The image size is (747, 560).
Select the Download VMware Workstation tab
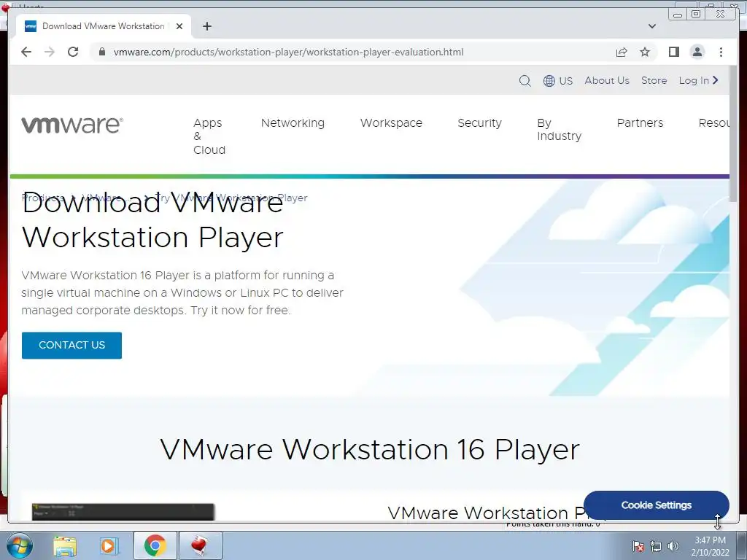click(104, 26)
